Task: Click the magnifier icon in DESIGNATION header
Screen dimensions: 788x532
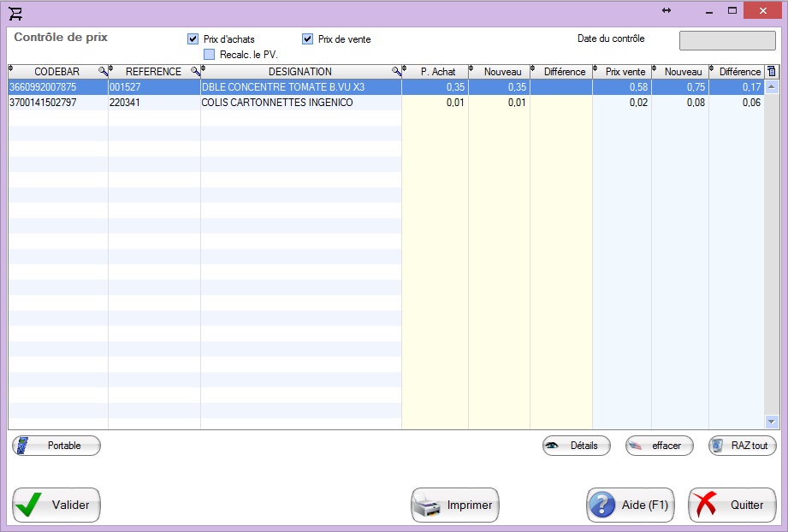Action: pyautogui.click(x=396, y=71)
